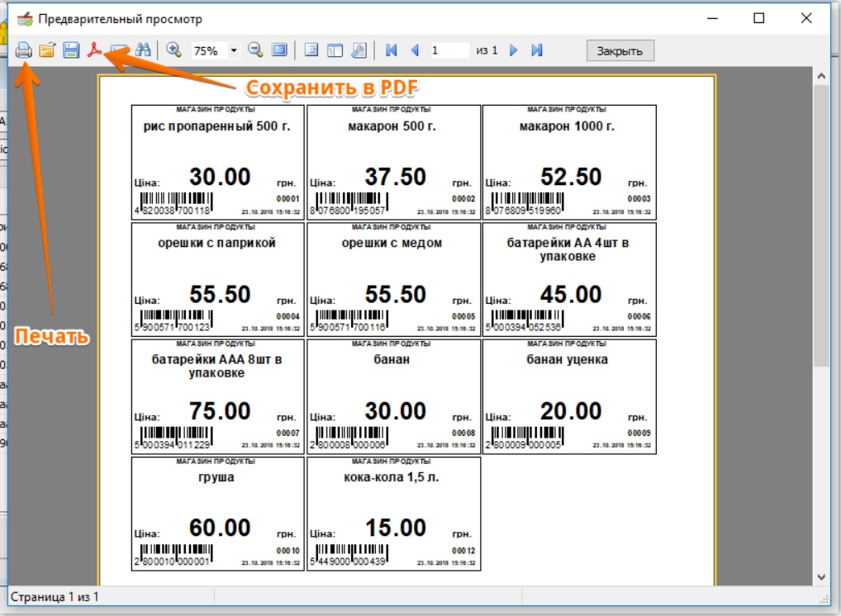The width and height of the screenshot is (841, 616).
Task: Show the report outline panel icon
Action: tap(311, 50)
